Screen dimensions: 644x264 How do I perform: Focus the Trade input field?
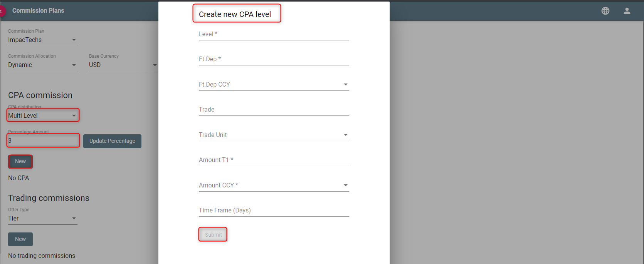pos(274,110)
